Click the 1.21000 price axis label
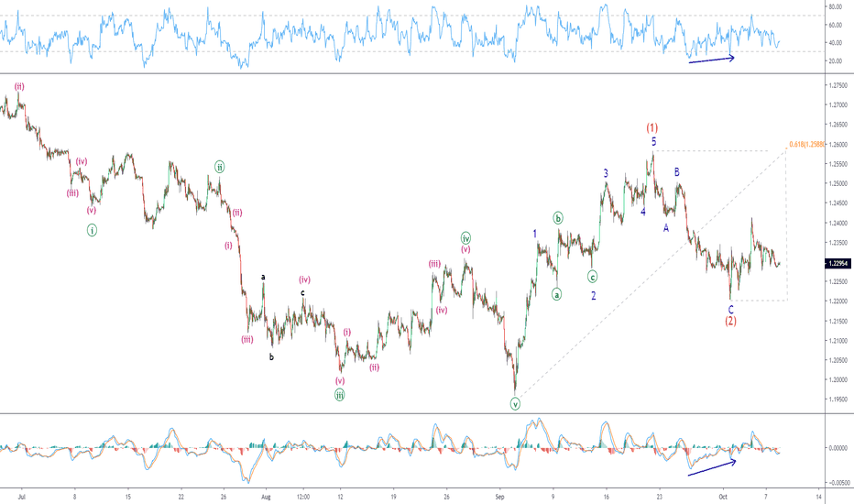The width and height of the screenshot is (854, 504). click(838, 341)
